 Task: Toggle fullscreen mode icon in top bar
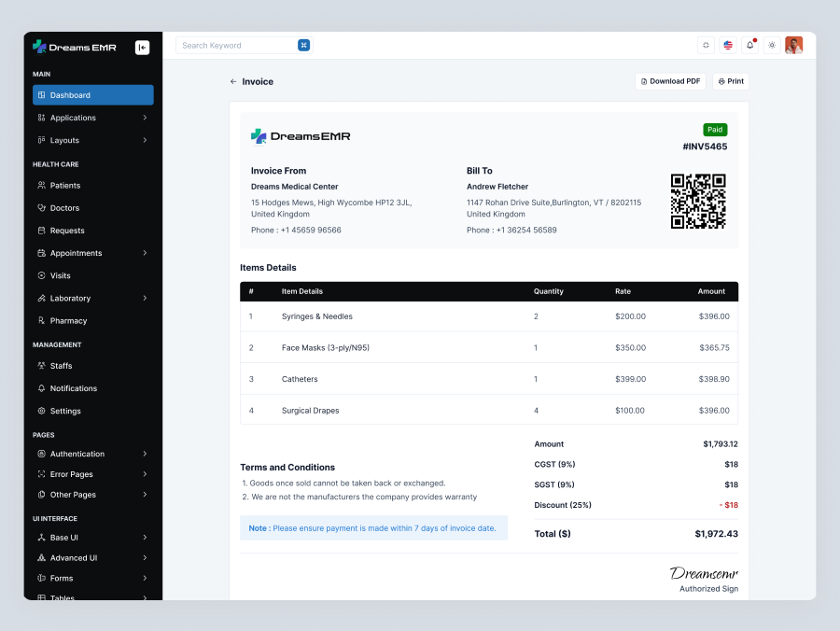(x=707, y=45)
